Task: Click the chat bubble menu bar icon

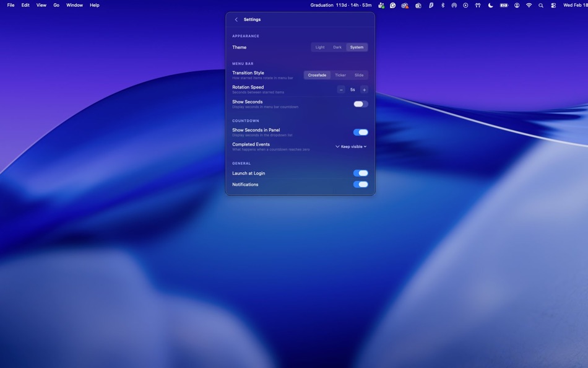Action: [392, 4]
